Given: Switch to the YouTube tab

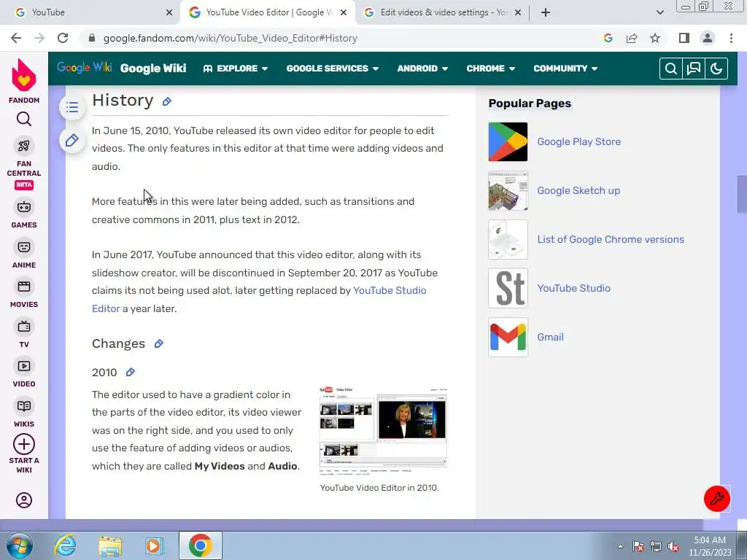Looking at the screenshot, I should pyautogui.click(x=90, y=12).
